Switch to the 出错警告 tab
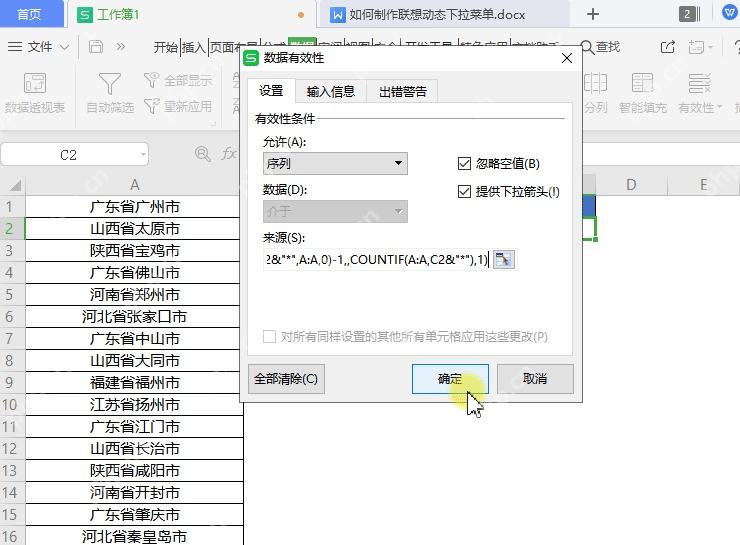The height and width of the screenshot is (545, 740). coord(403,92)
